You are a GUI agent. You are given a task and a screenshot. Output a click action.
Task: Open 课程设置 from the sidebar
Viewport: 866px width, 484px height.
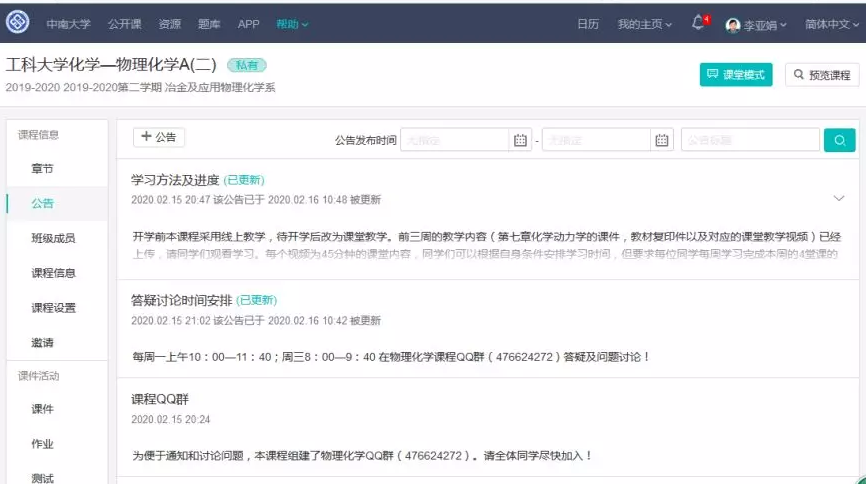pyautogui.click(x=53, y=308)
